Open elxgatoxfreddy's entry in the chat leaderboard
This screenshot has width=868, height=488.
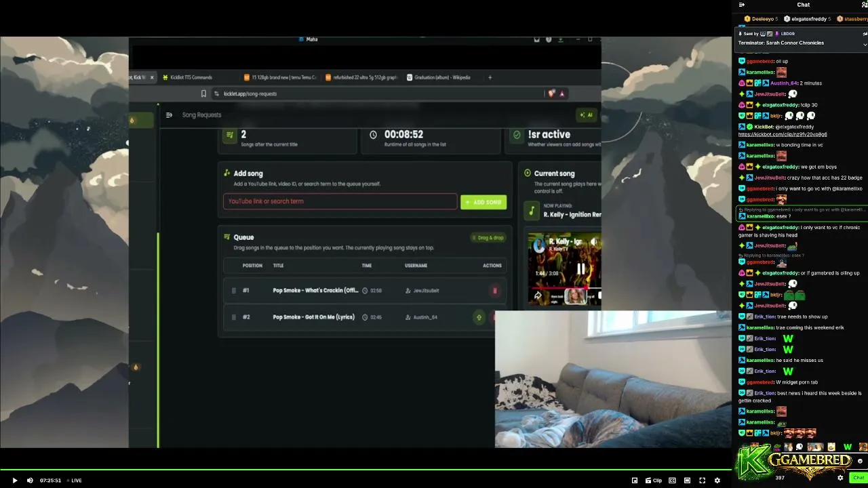click(807, 19)
